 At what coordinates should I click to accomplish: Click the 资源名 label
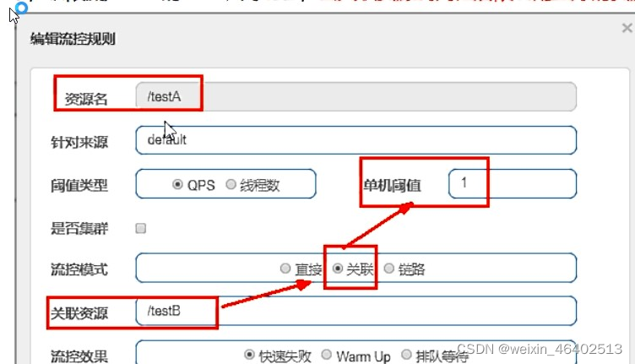tap(86, 99)
